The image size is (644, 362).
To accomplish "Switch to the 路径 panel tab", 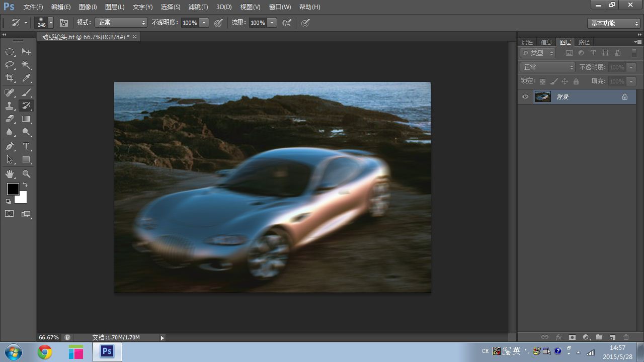I will coord(584,42).
